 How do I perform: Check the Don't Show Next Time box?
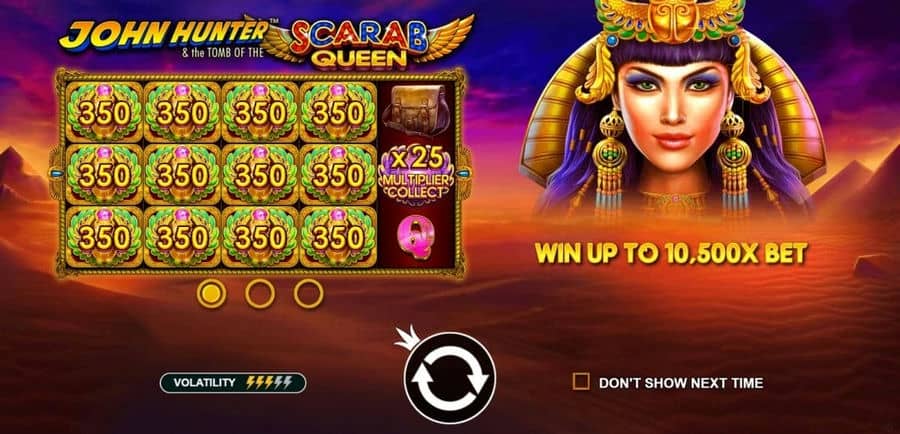pyautogui.click(x=581, y=382)
